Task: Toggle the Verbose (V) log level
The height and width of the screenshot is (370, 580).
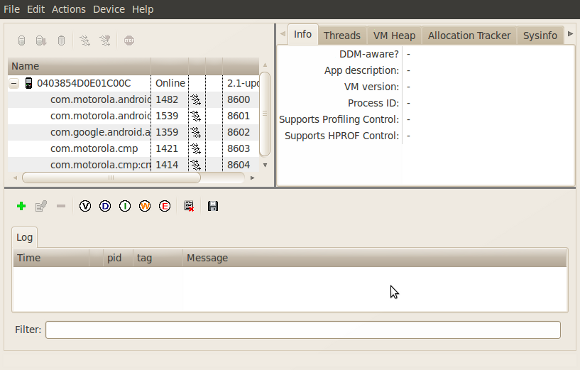Action: [x=85, y=206]
